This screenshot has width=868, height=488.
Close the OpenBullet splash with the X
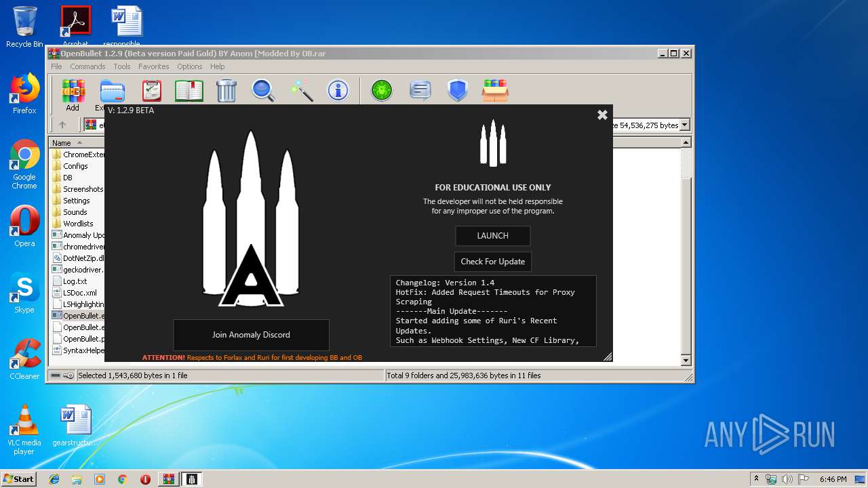tap(602, 115)
